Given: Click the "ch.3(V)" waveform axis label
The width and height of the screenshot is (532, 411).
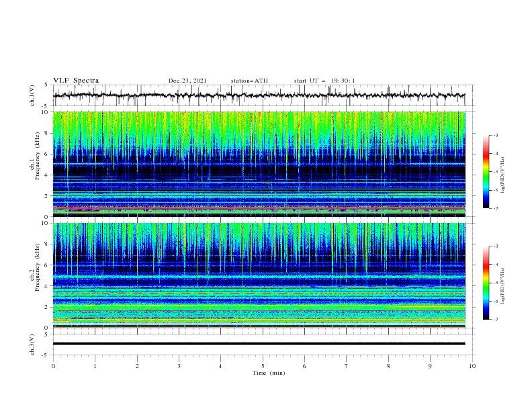Looking at the screenshot, I should [x=32, y=345].
